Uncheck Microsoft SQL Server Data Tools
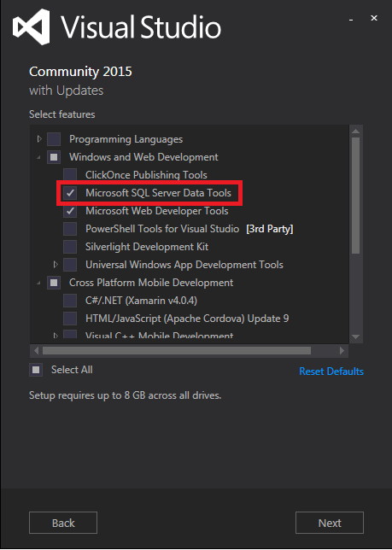 (x=70, y=193)
